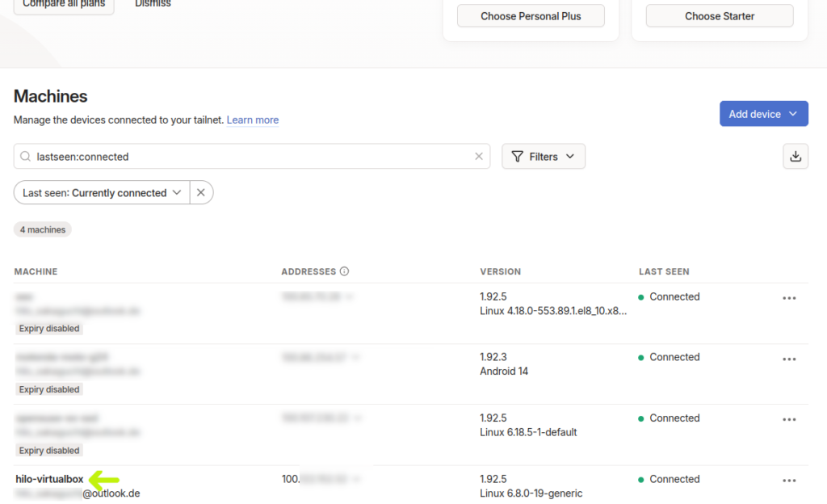Clear the search field with X icon
Viewport: 827px width, 504px height.
point(479,157)
